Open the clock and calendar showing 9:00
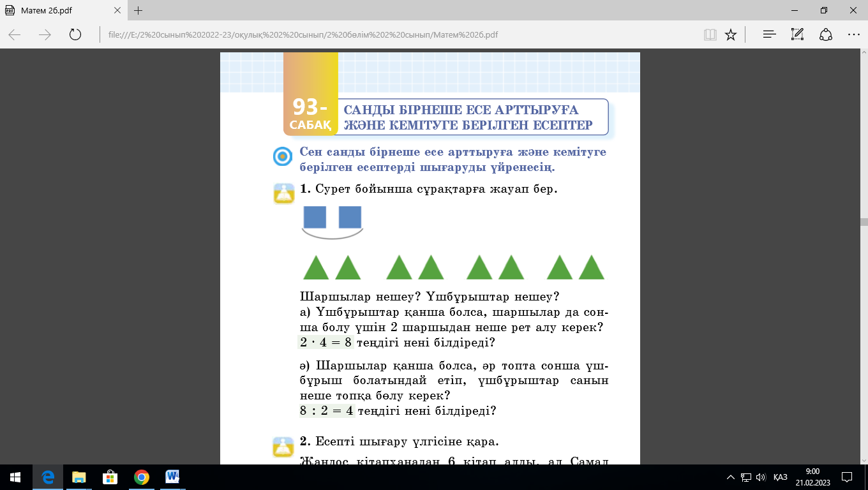Image resolution: width=868 pixels, height=490 pixels. coord(812,477)
